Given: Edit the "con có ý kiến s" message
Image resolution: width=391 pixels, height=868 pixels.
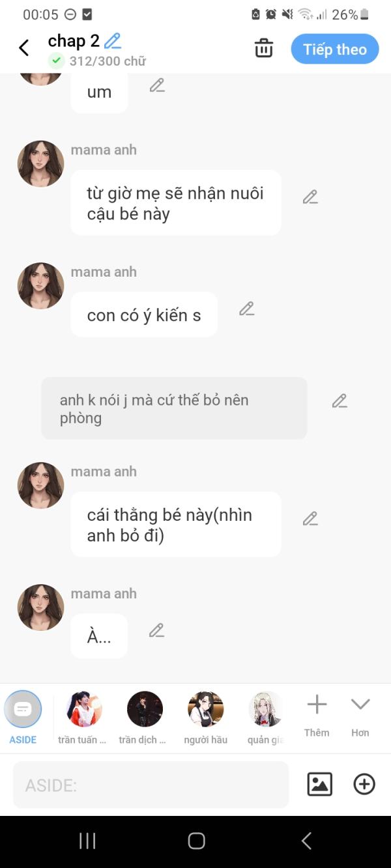Looking at the screenshot, I should [246, 309].
